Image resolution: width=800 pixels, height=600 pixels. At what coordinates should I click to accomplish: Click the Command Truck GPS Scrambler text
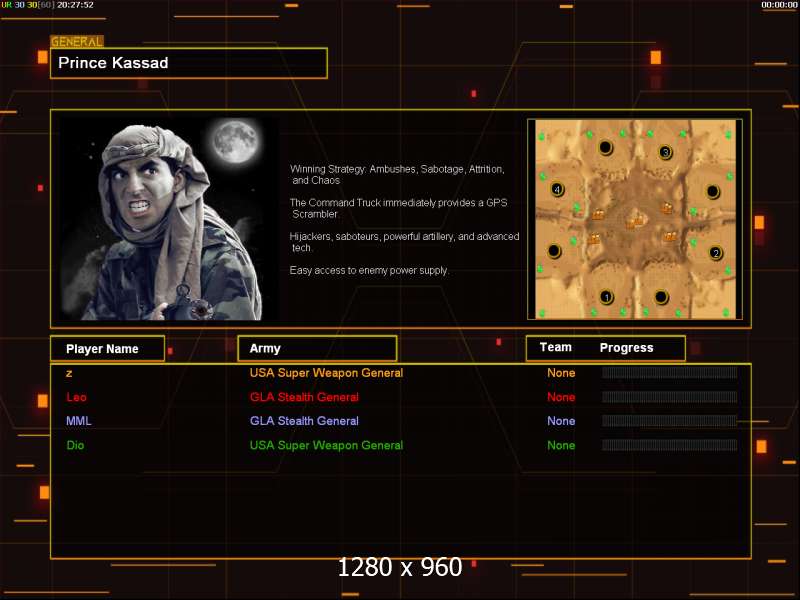click(x=398, y=208)
